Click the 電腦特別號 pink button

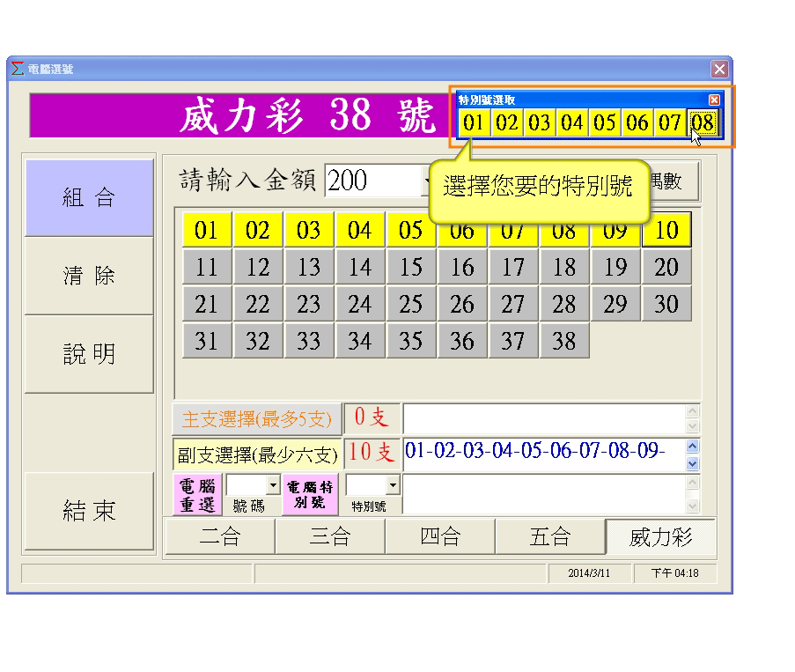(x=310, y=495)
